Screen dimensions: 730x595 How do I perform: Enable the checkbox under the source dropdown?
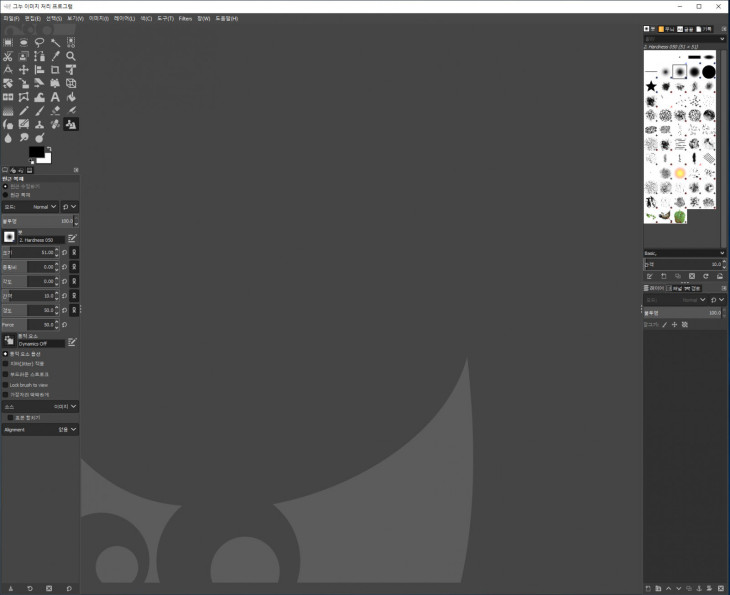coord(10,418)
